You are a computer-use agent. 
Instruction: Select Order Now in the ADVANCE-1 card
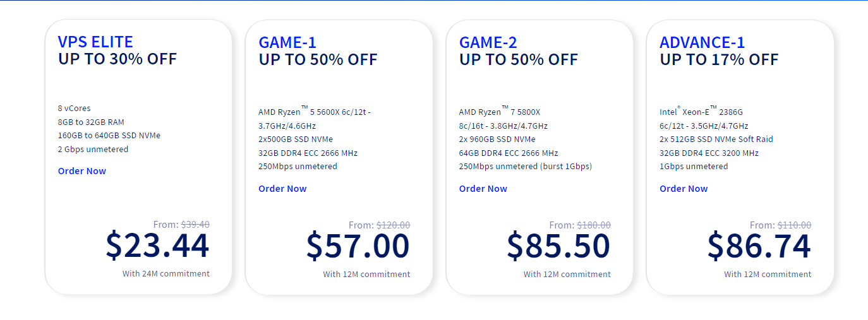(x=684, y=189)
